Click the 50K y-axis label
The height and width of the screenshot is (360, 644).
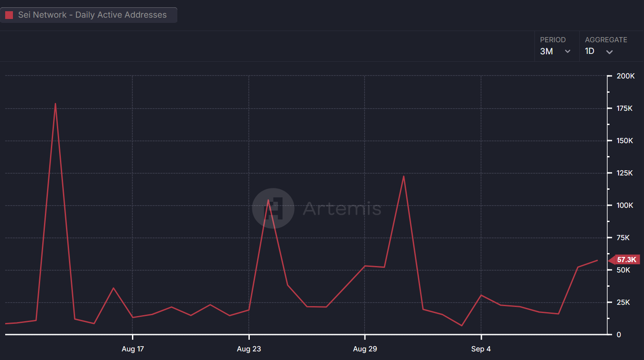tap(624, 270)
